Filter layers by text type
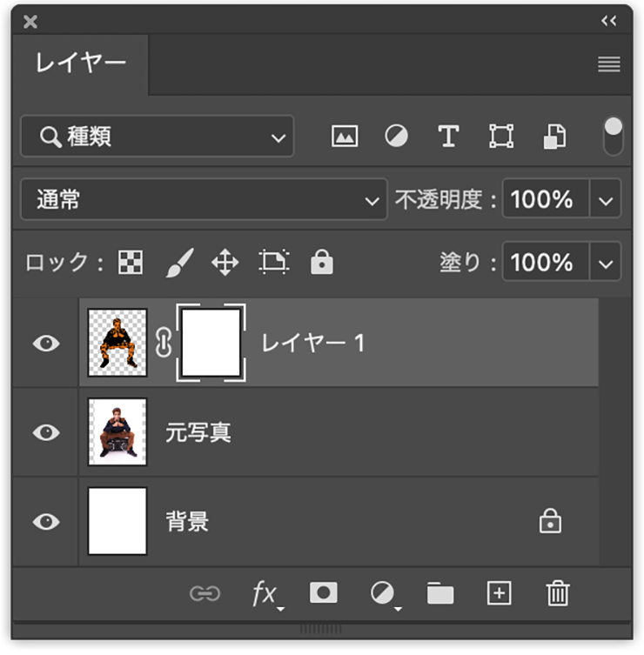Screen dimensions: 644x655 coord(448,137)
